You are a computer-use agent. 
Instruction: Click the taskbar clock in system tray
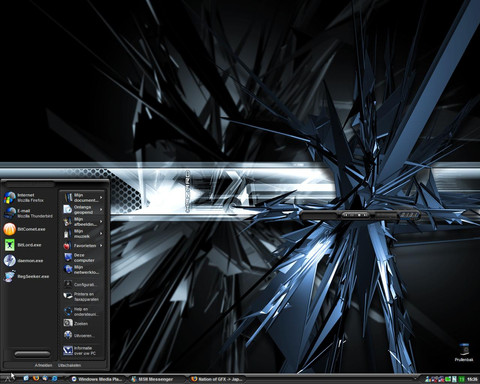click(x=472, y=379)
